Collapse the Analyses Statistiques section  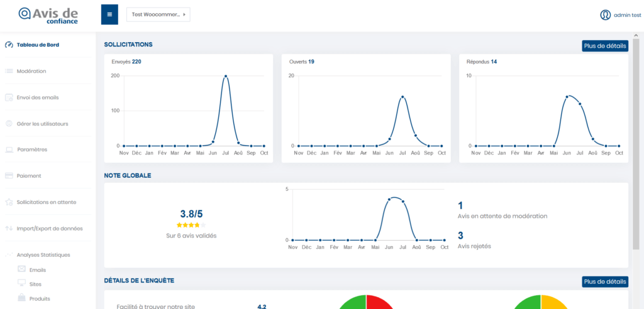43,255
